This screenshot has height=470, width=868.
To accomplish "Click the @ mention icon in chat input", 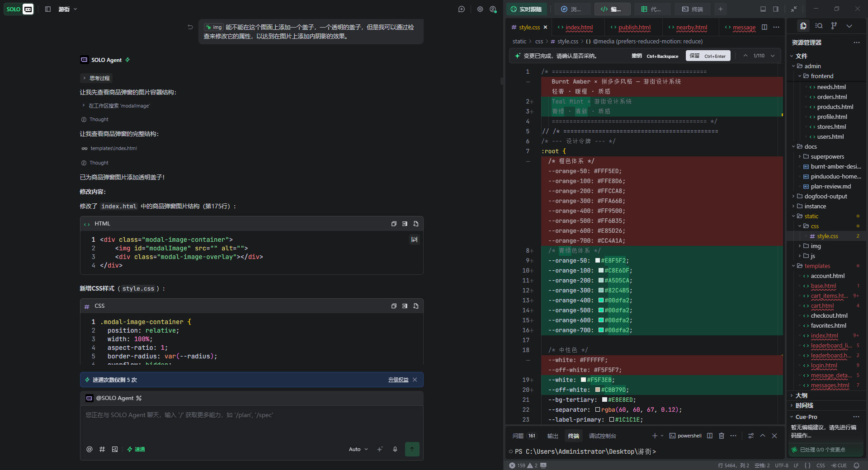I will [x=90, y=449].
